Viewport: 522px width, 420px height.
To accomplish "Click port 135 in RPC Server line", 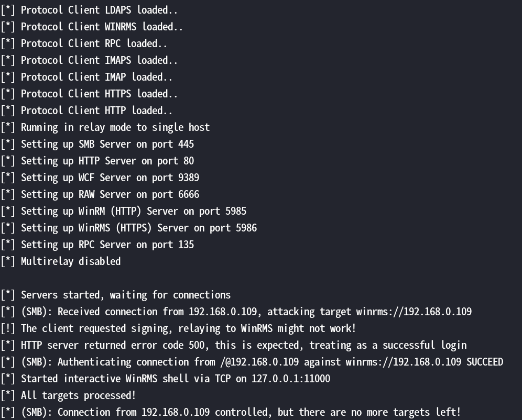I will (x=186, y=245).
